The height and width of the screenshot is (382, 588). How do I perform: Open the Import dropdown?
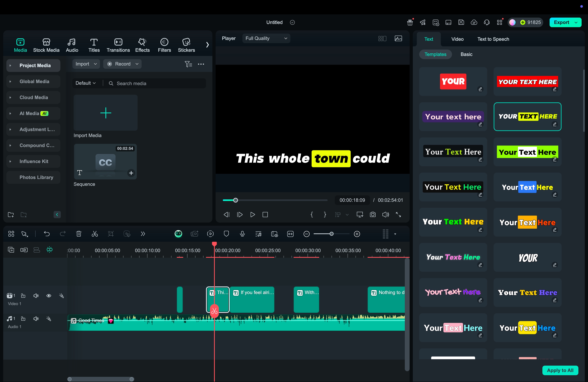click(x=86, y=64)
